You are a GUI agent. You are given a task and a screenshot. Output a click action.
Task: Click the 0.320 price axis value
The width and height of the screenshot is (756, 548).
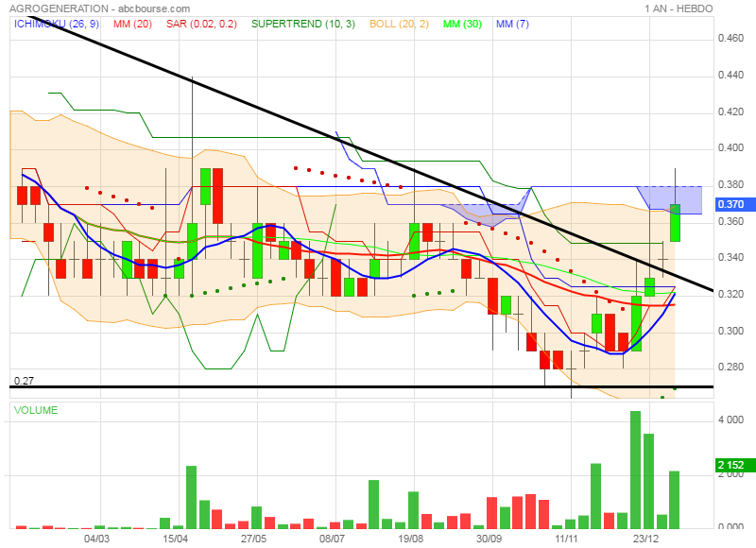pyautogui.click(x=730, y=295)
